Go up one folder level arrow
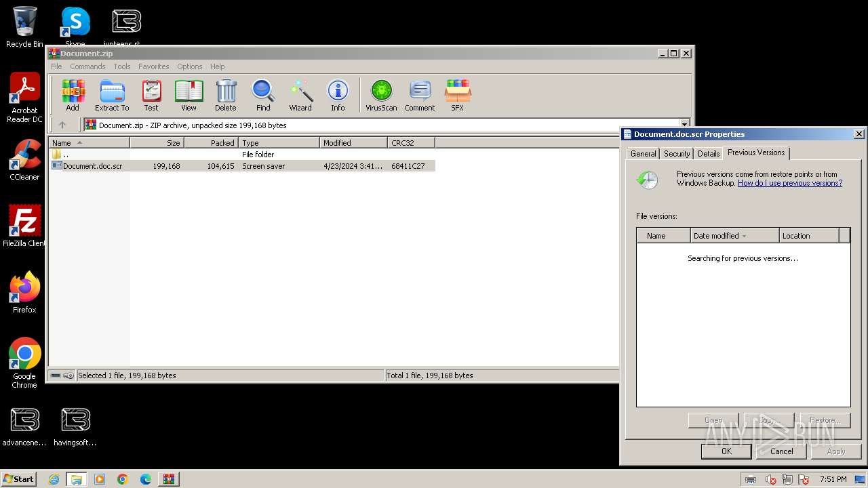This screenshot has height=488, width=868. tap(62, 125)
